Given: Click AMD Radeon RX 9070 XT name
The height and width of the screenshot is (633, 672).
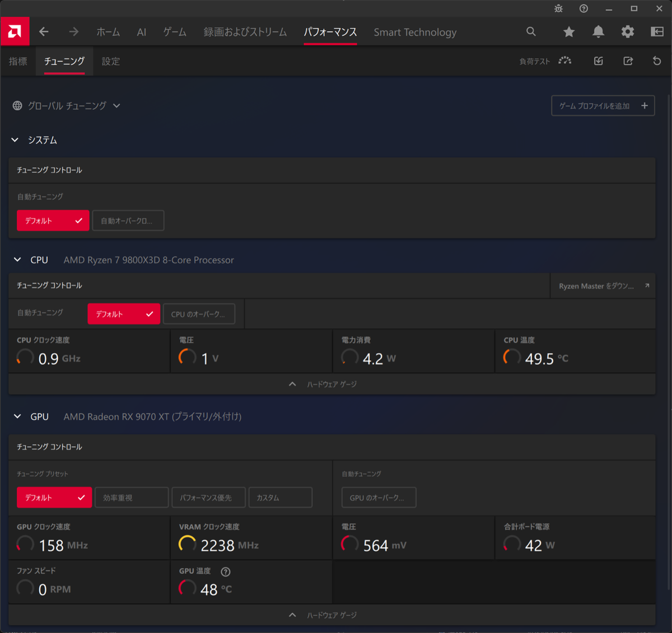Looking at the screenshot, I should 152,416.
